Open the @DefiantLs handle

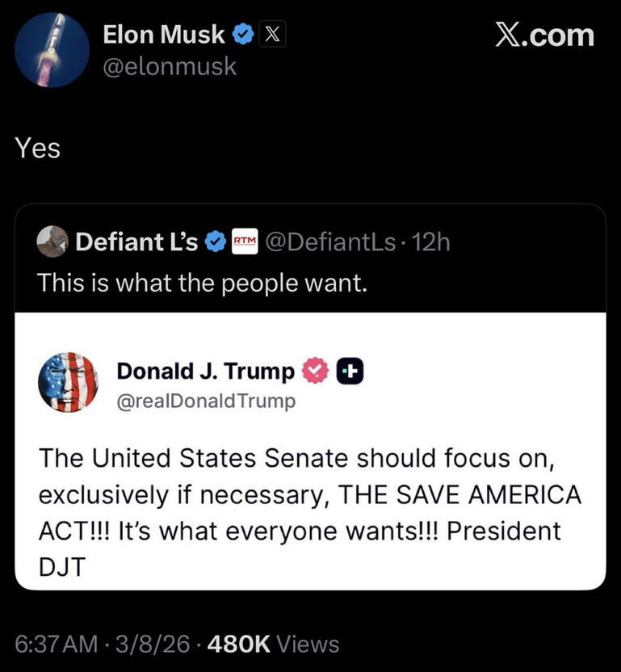[x=330, y=241]
